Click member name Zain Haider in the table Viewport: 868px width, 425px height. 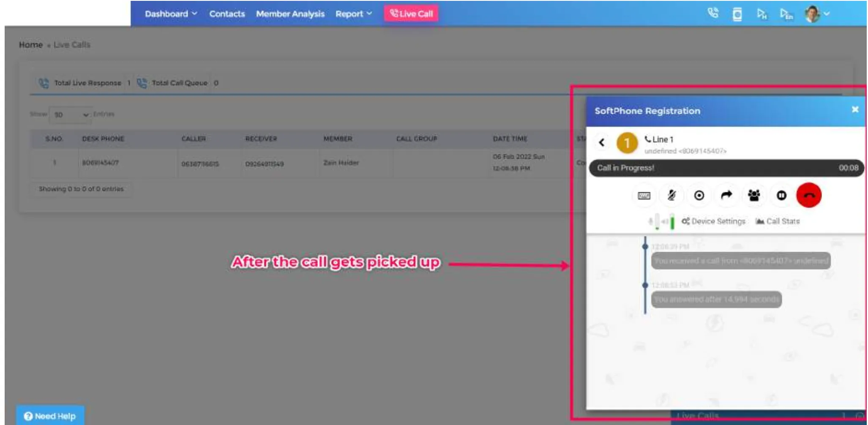click(341, 163)
